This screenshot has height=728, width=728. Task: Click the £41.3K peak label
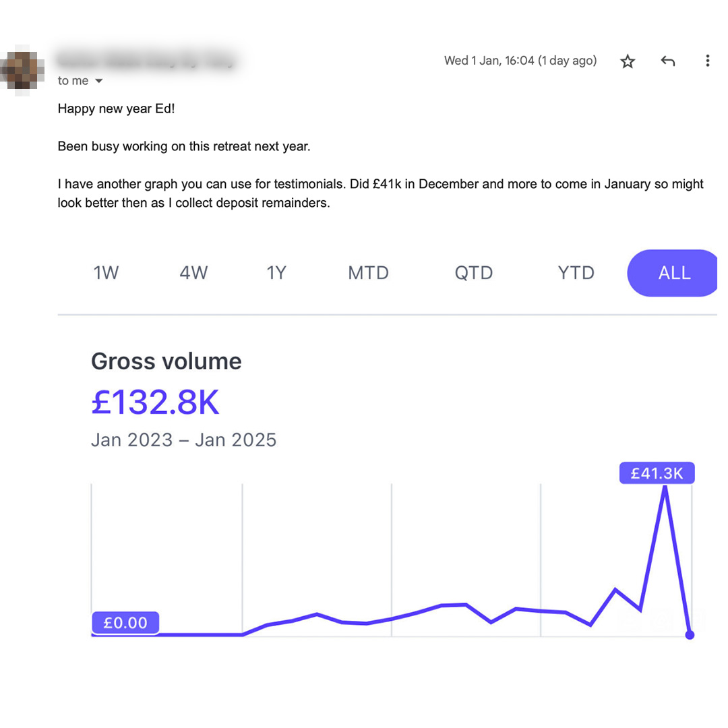coord(657,473)
